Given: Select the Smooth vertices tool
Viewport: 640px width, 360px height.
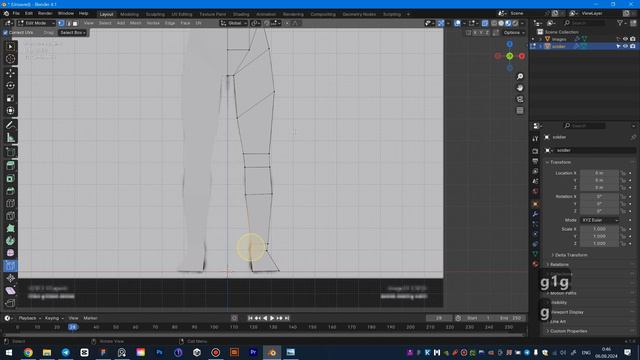Looking at the screenshot, I should pyautogui.click(x=11, y=253).
